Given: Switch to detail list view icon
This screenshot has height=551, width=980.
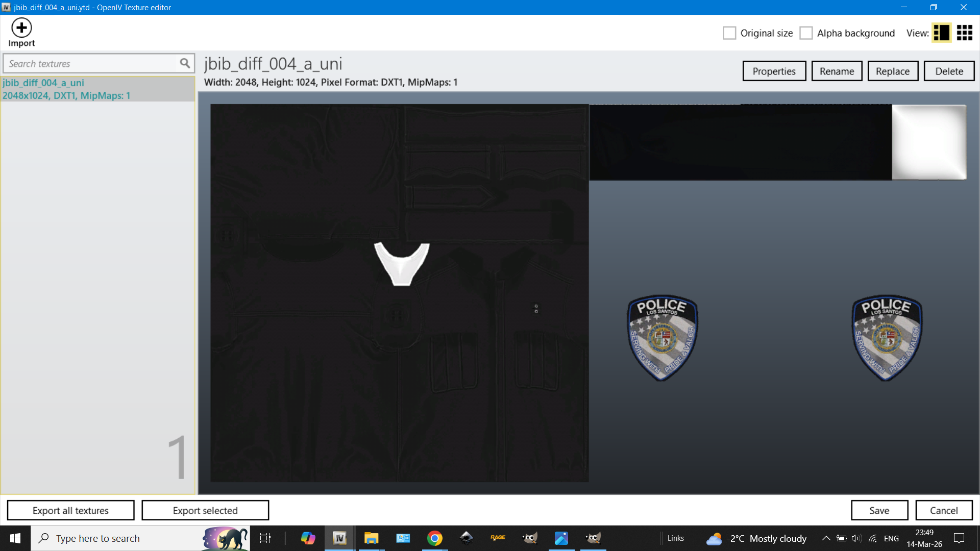Looking at the screenshot, I should pos(941,33).
